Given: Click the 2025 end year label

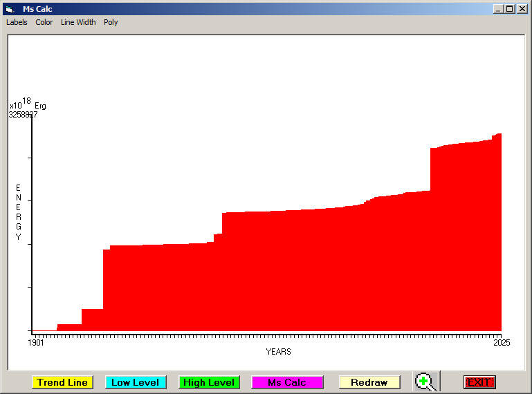Looking at the screenshot, I should point(501,342).
